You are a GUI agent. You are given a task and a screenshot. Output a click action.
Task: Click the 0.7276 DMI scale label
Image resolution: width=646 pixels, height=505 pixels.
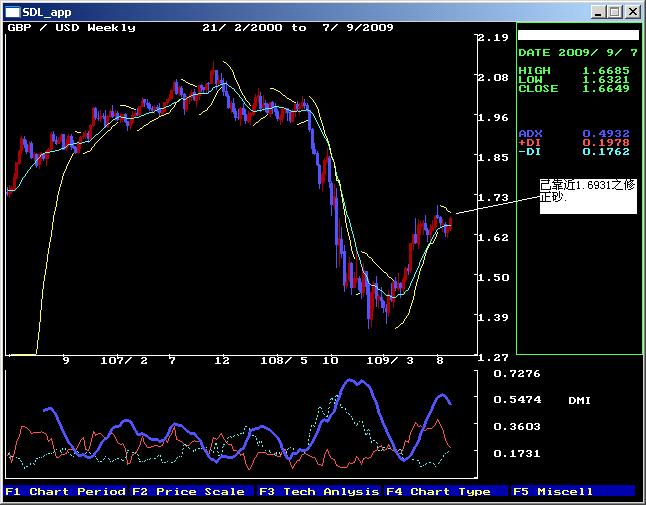point(517,374)
